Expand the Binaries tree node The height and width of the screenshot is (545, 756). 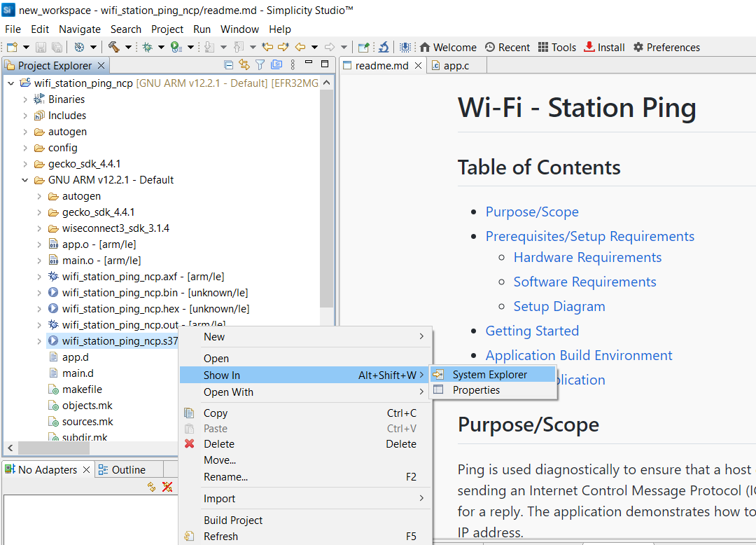25,99
